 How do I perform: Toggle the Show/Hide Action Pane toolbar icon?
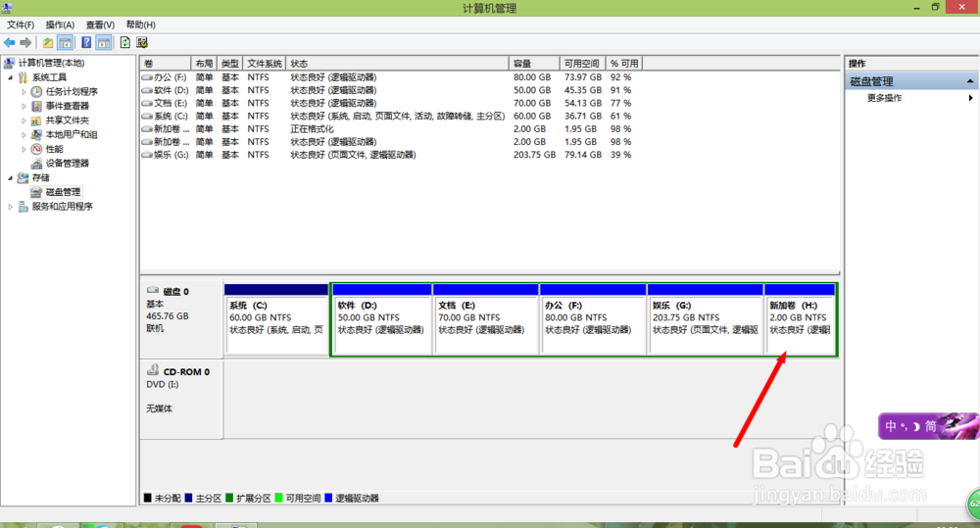coord(104,42)
